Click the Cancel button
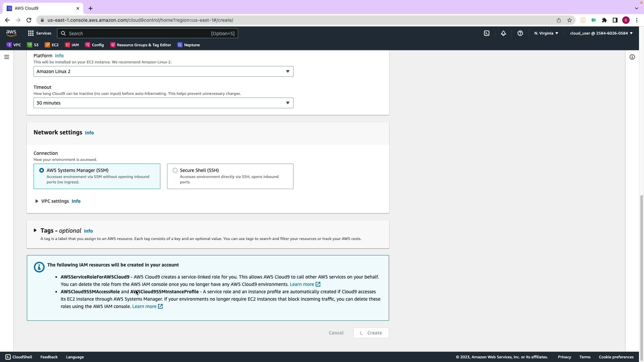This screenshot has width=644, height=362. tap(336, 333)
